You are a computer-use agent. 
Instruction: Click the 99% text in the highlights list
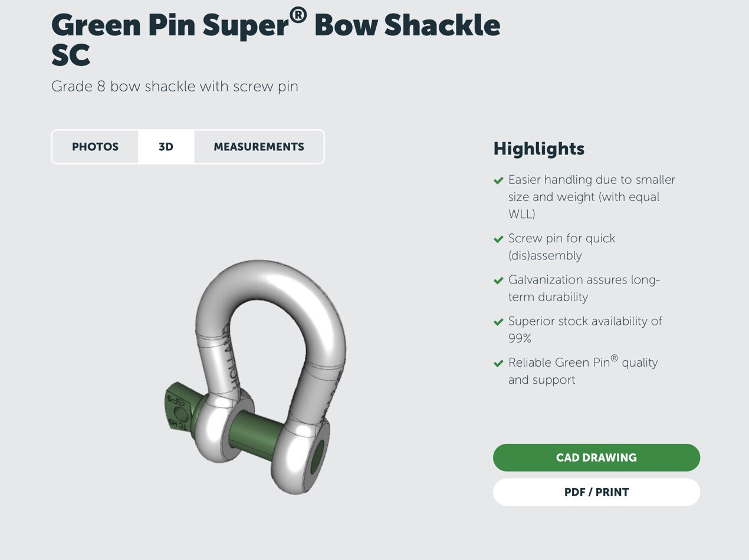pos(519,338)
